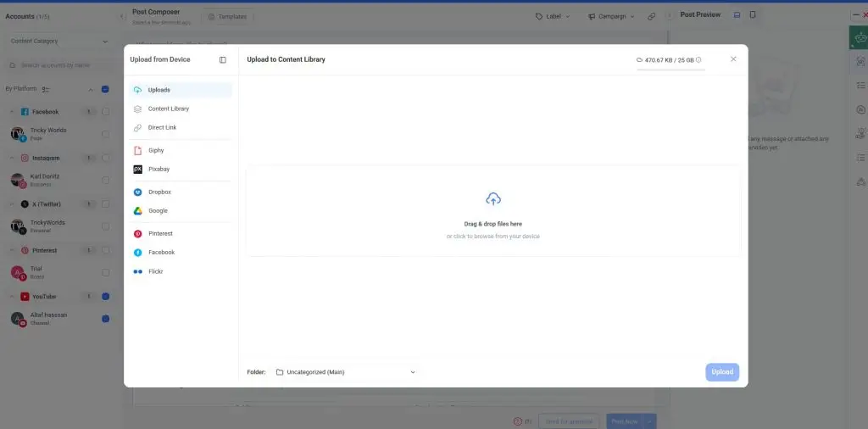Uncheck the YouTube platform checkbox
868x429 pixels.
click(x=105, y=297)
